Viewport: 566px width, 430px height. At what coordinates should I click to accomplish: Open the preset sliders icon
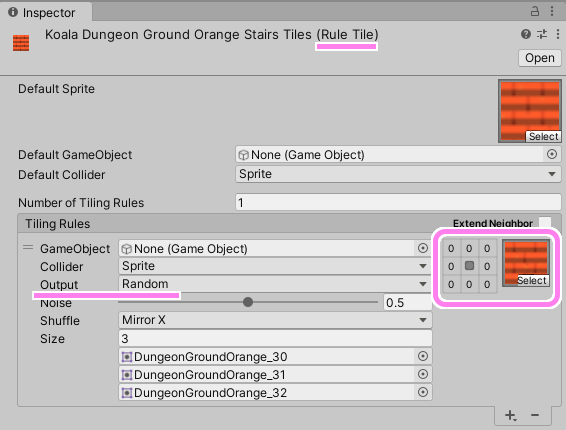click(x=542, y=34)
